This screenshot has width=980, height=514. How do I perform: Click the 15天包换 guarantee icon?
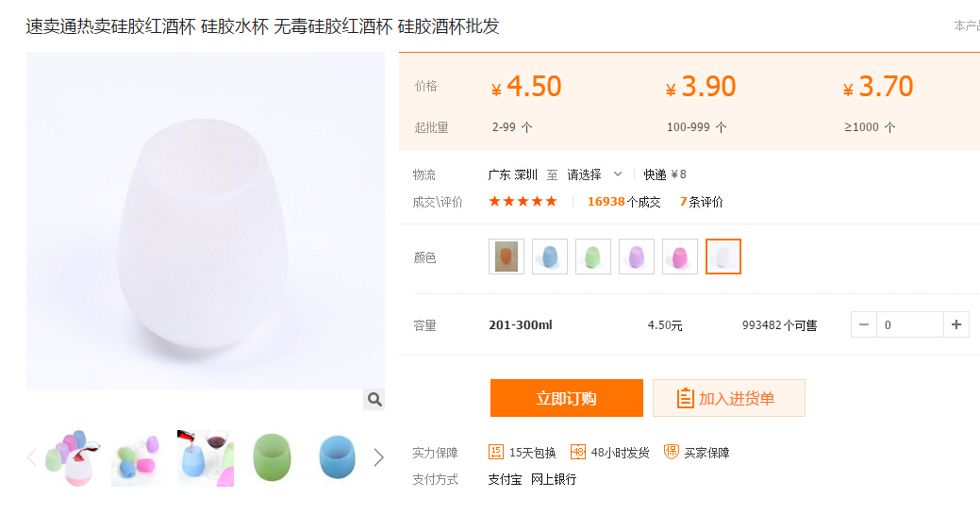tap(496, 453)
